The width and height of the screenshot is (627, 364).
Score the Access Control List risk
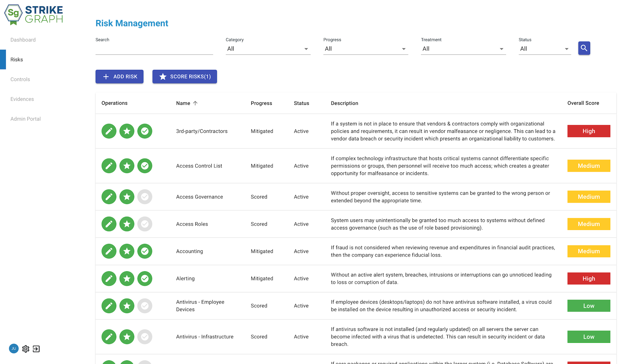pos(127,166)
